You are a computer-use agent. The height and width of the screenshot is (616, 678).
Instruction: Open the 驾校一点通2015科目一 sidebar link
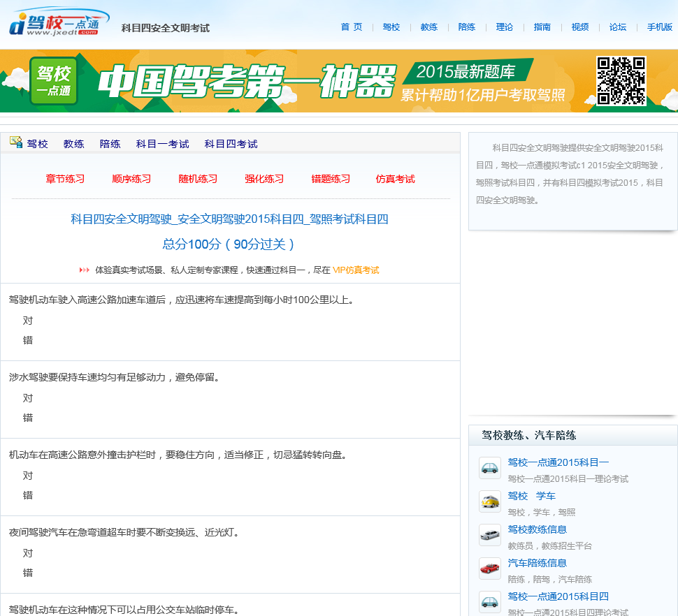[558, 462]
